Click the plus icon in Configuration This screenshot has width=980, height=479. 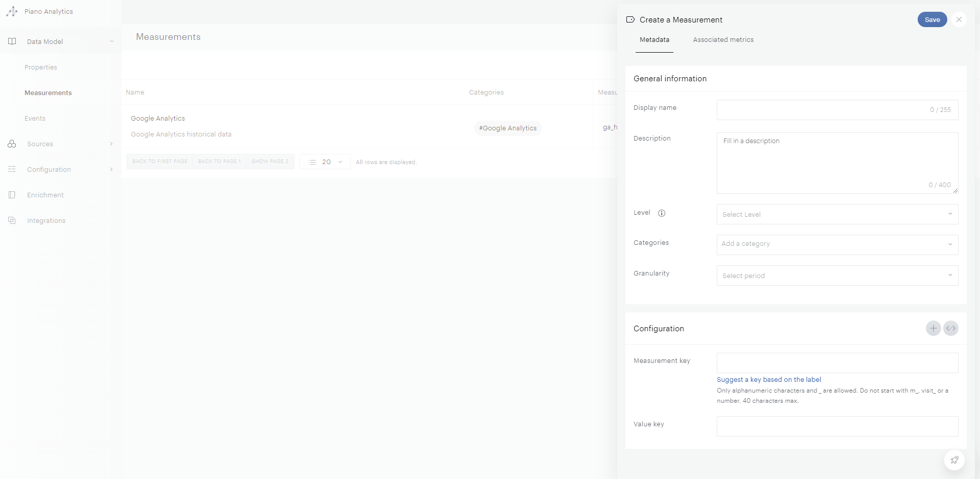click(x=933, y=328)
